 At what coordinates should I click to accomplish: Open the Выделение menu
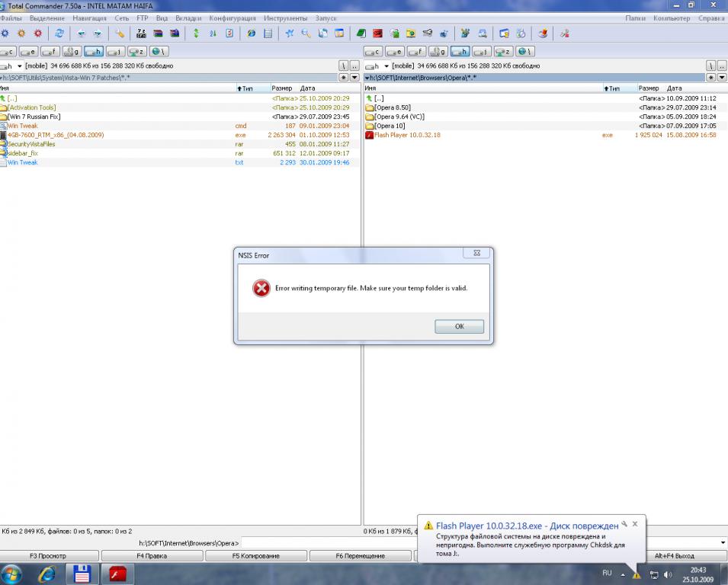47,18
